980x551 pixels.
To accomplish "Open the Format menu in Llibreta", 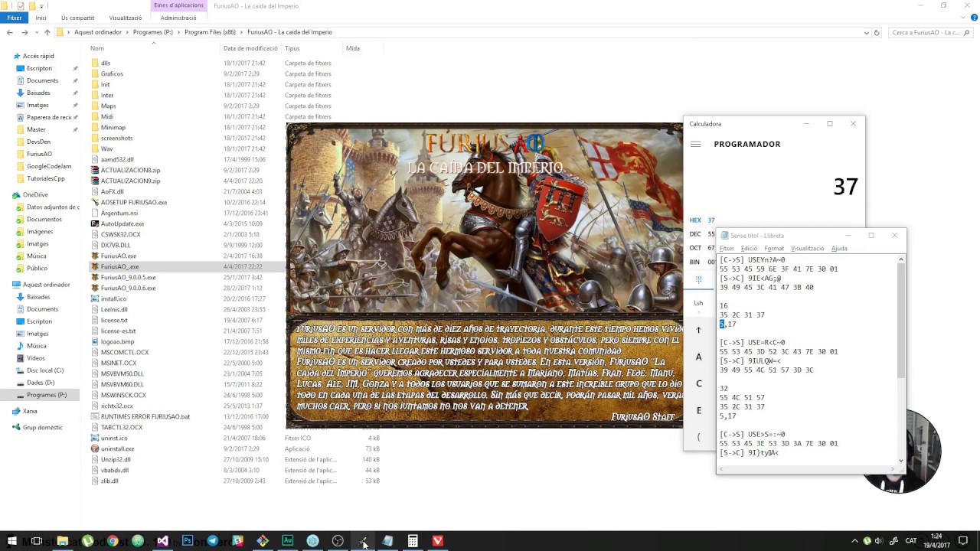I will (x=774, y=249).
